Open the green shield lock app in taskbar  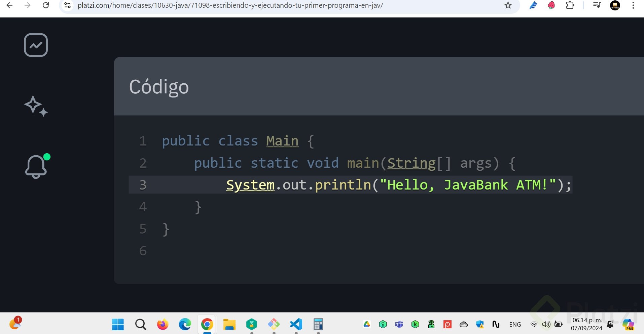(x=251, y=324)
